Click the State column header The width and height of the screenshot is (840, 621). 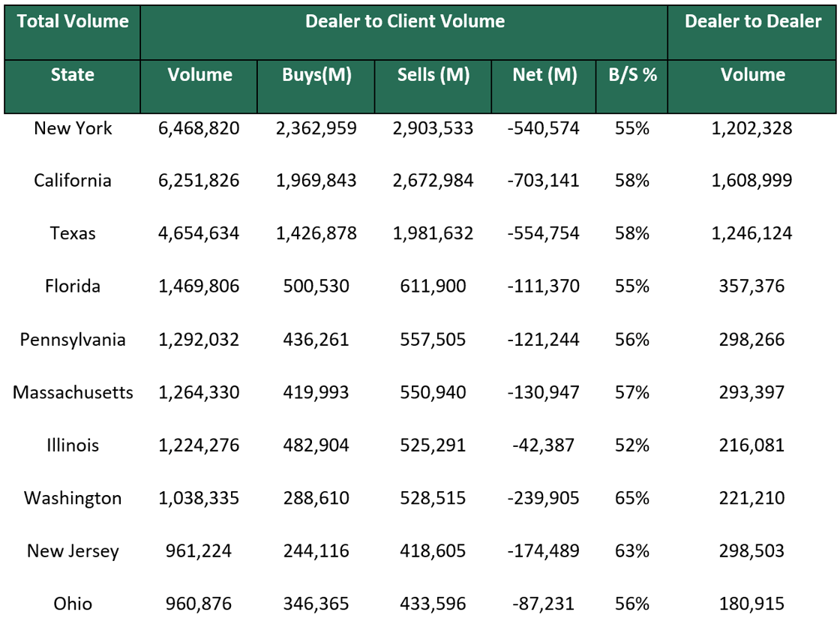pyautogui.click(x=72, y=75)
